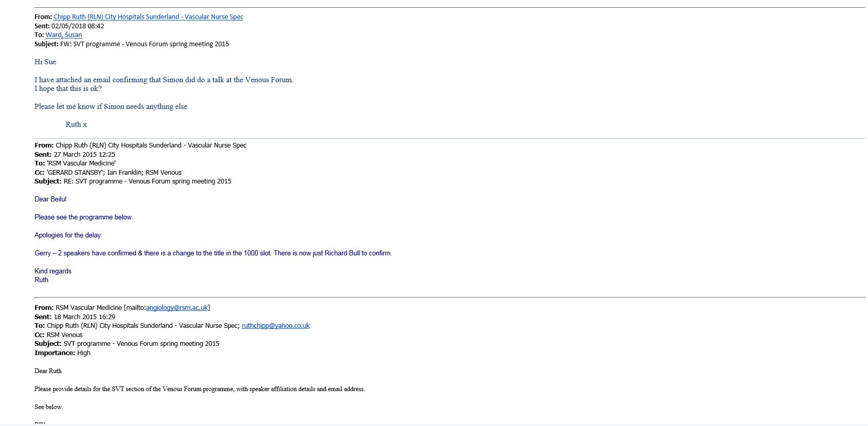Click the ruthchipp@yahoo.co.uk email link

coord(276,326)
